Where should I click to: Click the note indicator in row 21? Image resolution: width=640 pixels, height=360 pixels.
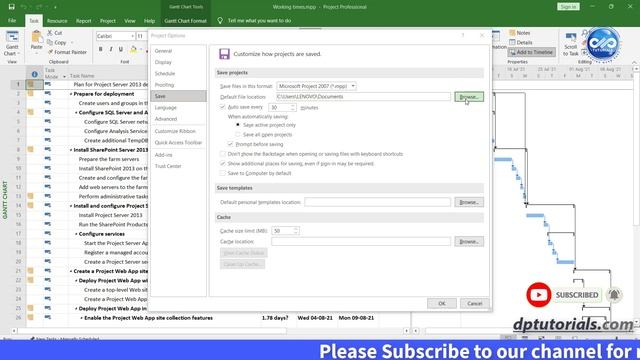(31, 271)
